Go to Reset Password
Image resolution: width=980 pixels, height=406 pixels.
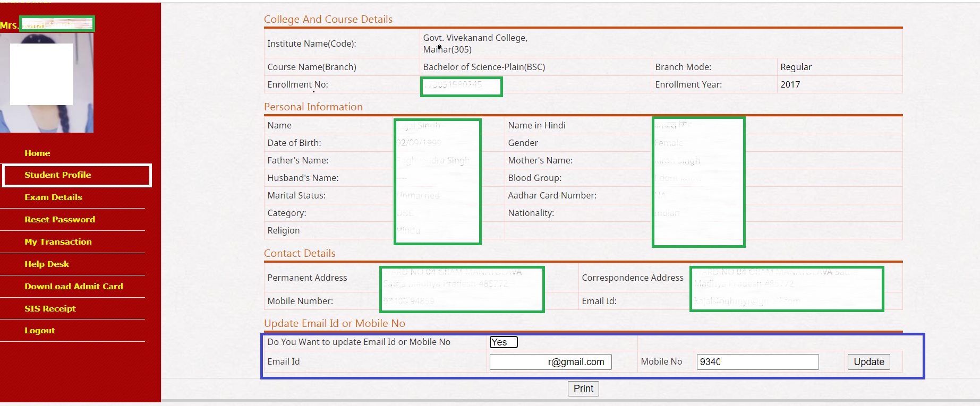(59, 220)
